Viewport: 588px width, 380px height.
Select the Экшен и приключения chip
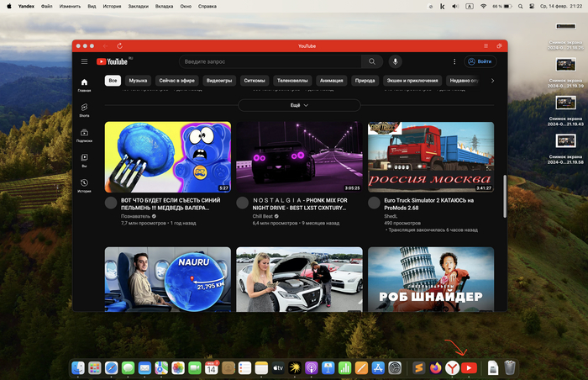click(412, 81)
